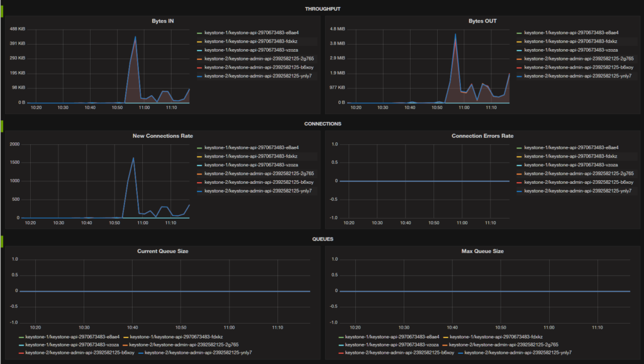Click the CONNECTIONS row title

(x=322, y=123)
